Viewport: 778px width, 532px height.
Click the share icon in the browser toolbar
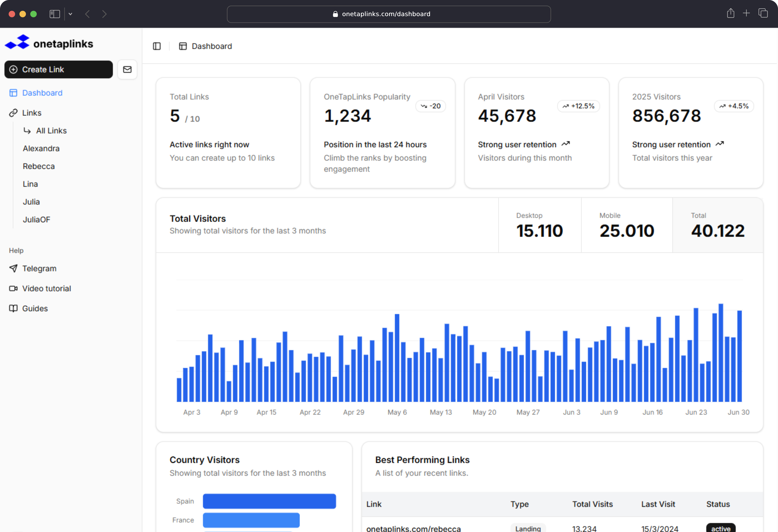pos(731,13)
